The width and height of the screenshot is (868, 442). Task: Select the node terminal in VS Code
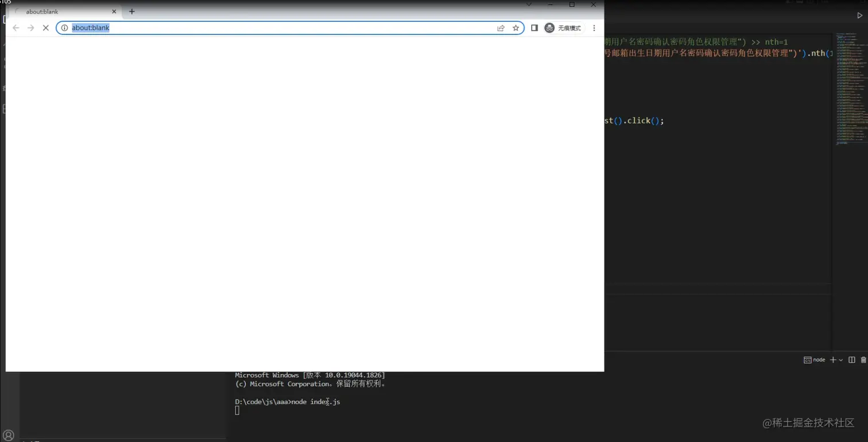815,360
